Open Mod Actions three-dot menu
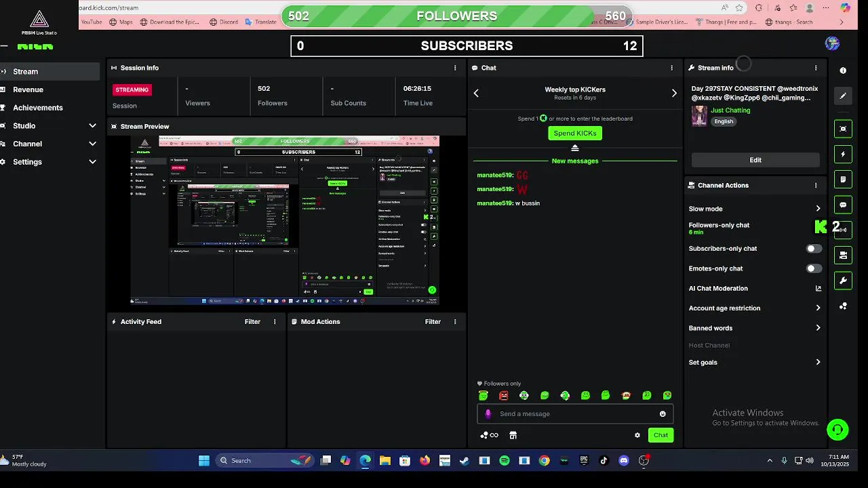The height and width of the screenshot is (488, 868). pos(455,322)
